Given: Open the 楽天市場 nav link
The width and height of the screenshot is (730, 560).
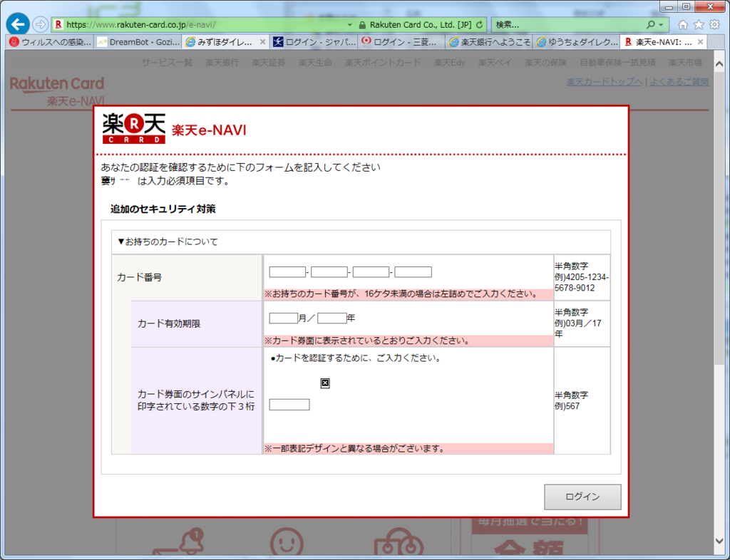Looking at the screenshot, I should [x=685, y=62].
